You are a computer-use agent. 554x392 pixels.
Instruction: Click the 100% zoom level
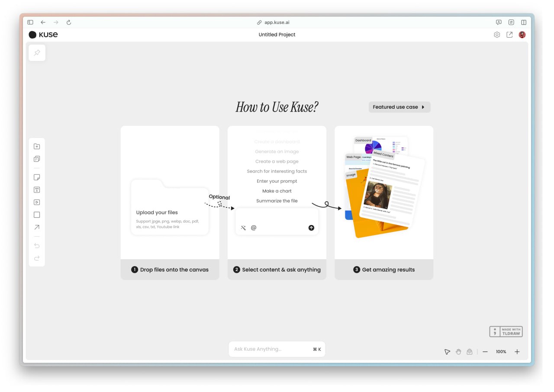[x=501, y=352]
